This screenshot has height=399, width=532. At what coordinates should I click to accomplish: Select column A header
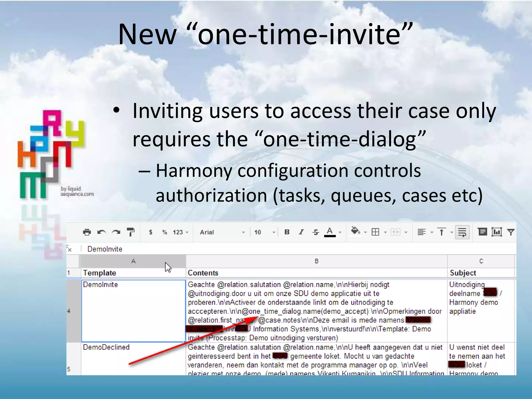[134, 261]
